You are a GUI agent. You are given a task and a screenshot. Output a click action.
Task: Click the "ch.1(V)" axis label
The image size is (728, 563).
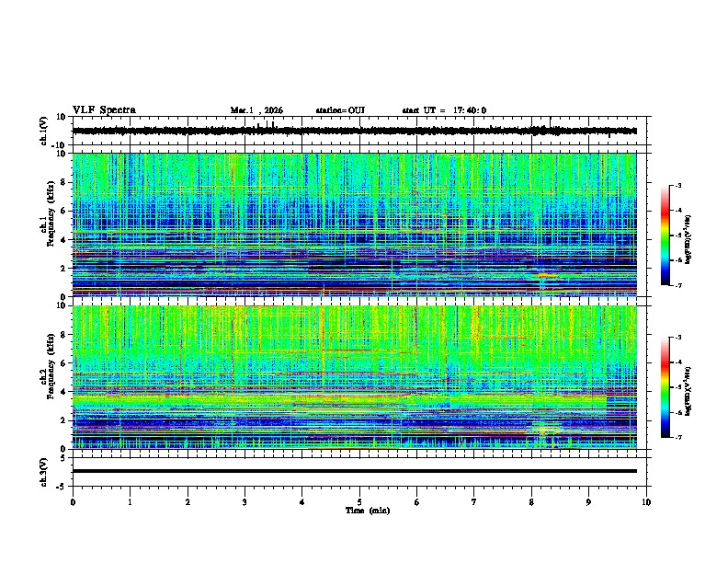click(44, 131)
